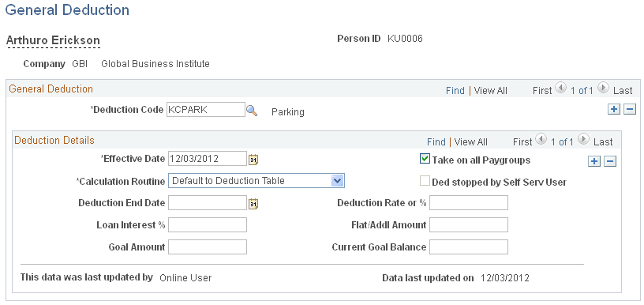The height and width of the screenshot is (305, 644).
Task: Click the Online User value
Action: pos(185,278)
